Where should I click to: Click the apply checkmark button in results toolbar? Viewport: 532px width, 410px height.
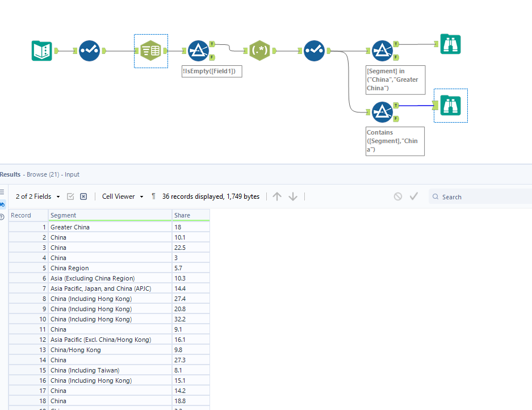point(413,196)
